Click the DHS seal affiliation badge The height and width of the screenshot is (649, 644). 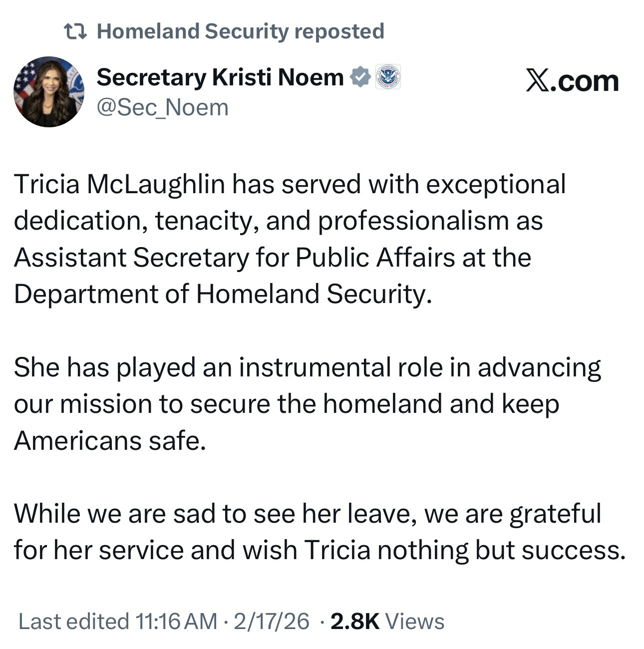pos(387,77)
